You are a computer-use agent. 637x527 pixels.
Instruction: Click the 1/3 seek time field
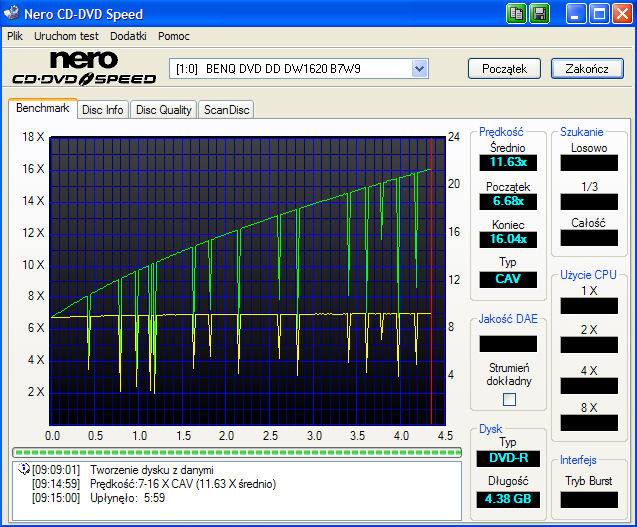click(589, 202)
